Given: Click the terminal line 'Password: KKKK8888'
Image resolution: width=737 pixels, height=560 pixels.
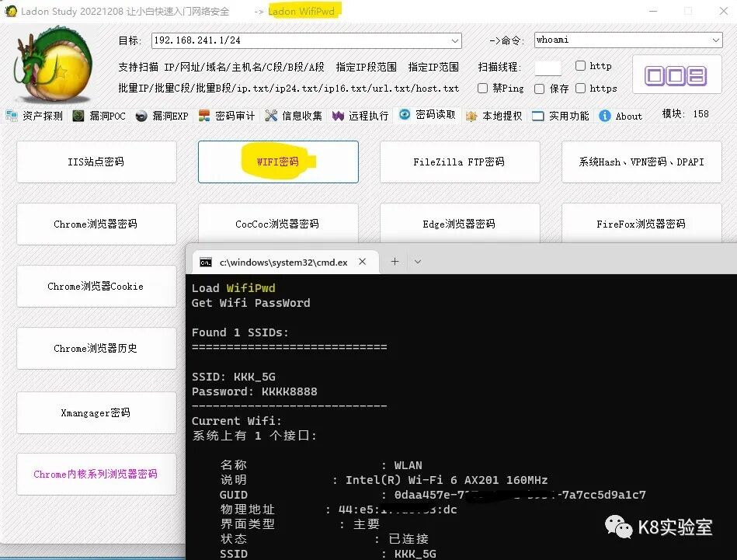Looking at the screenshot, I should [x=254, y=391].
